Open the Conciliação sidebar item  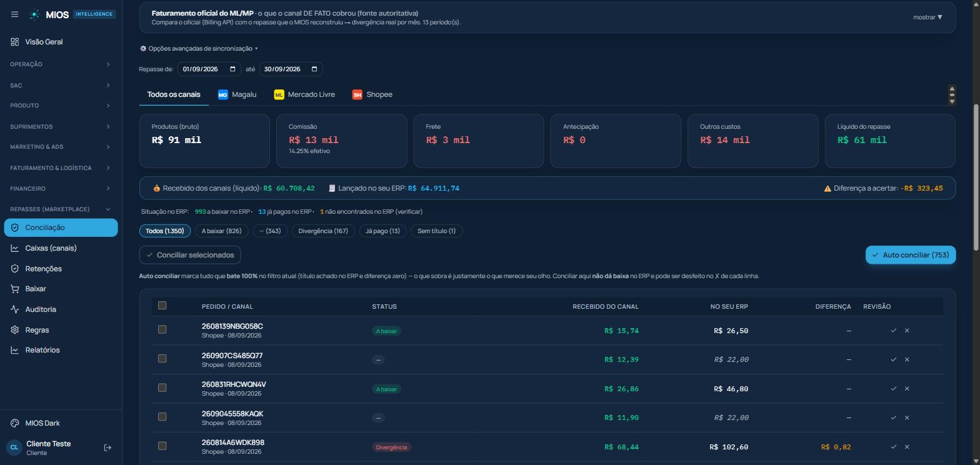[61, 227]
